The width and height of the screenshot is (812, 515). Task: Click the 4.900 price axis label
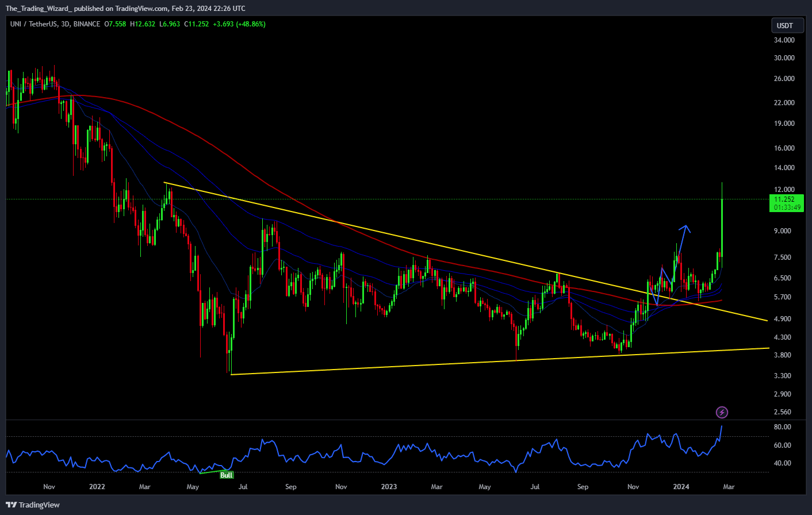point(783,319)
